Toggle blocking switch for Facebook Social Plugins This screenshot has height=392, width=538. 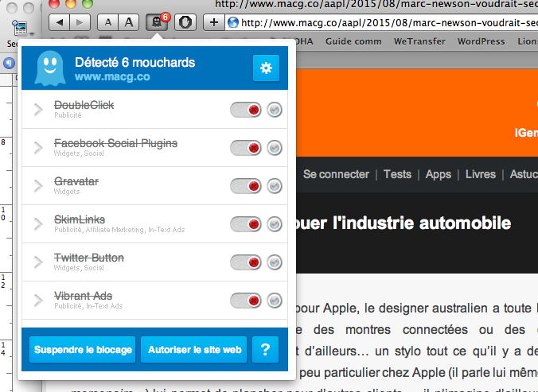point(246,148)
